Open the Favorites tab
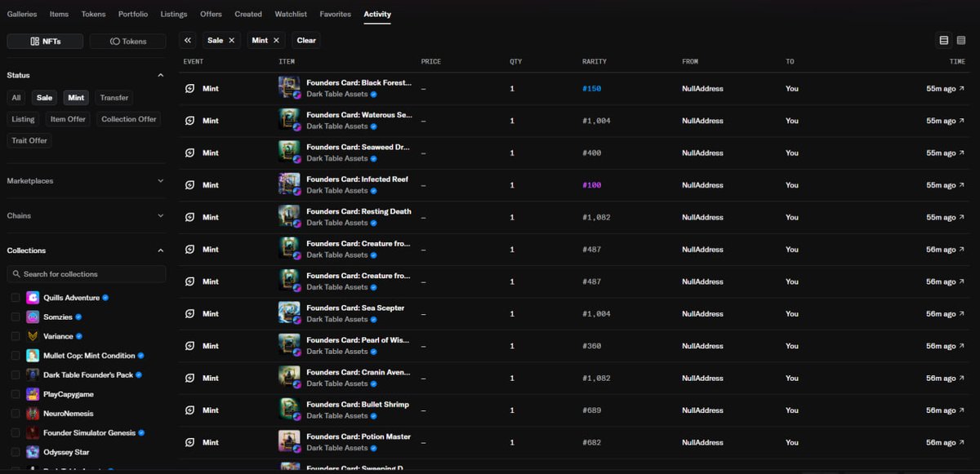 point(335,14)
